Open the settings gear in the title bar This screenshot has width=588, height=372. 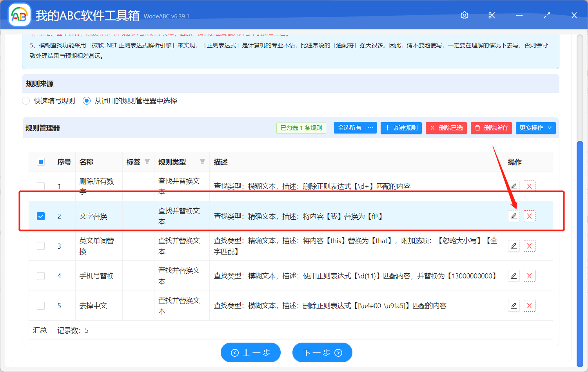464,15
